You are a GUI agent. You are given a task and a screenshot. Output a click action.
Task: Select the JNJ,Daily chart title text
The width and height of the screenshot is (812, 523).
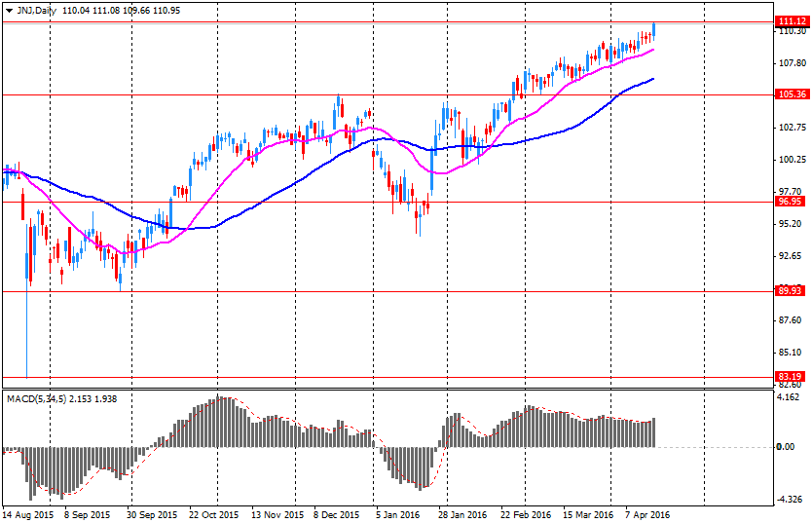point(36,11)
